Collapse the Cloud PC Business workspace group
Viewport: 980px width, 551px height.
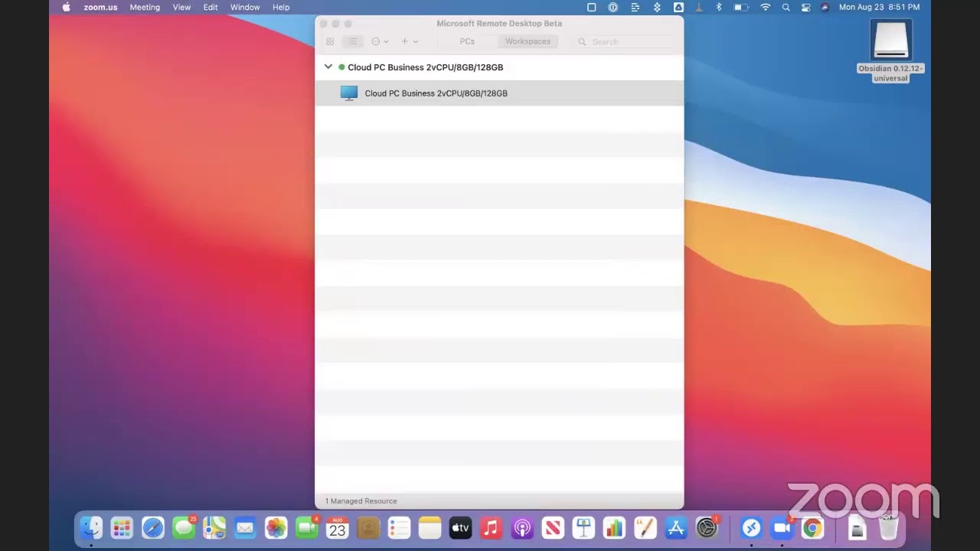click(x=328, y=67)
